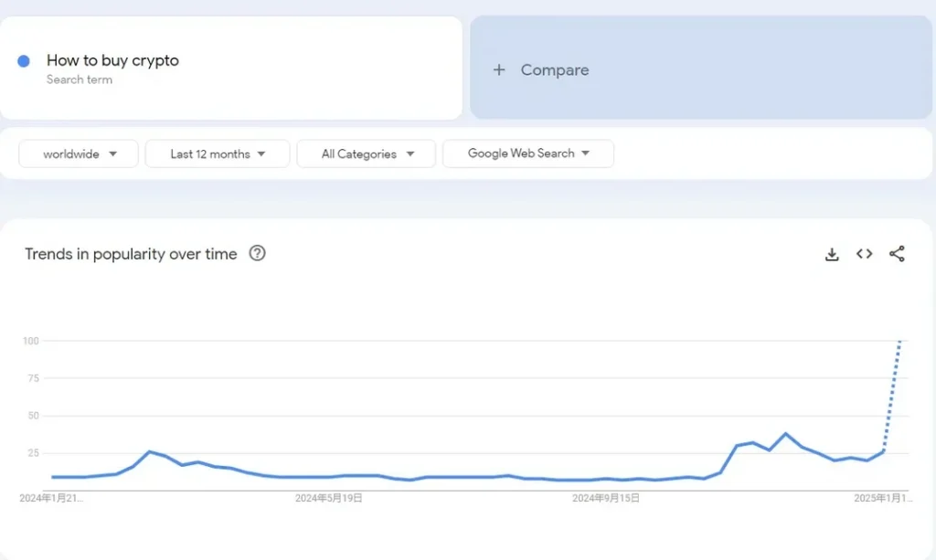
Task: Click the worldwide dropdown arrow
Action: pos(113,153)
